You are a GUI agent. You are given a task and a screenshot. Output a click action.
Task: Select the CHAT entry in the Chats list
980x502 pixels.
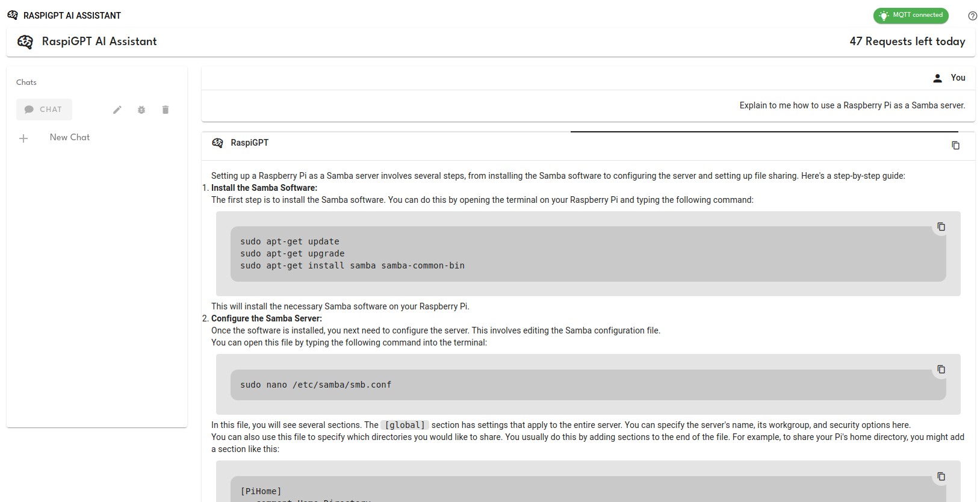(x=44, y=110)
